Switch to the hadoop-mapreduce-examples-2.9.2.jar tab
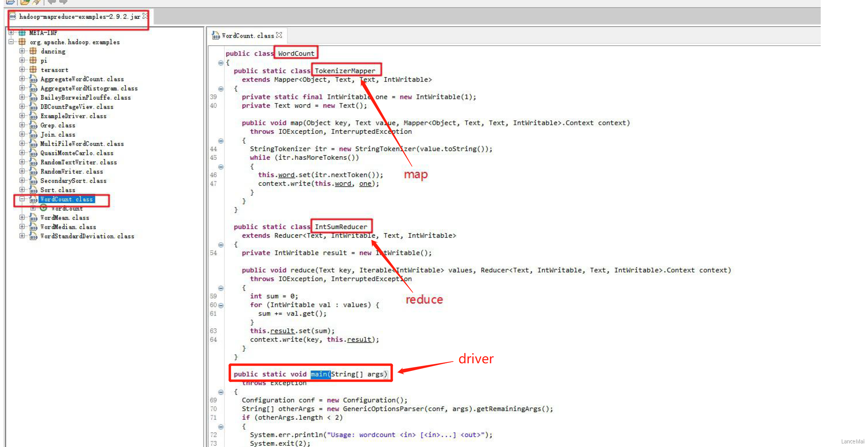Screen dimensions: 868x447 click(x=79, y=17)
